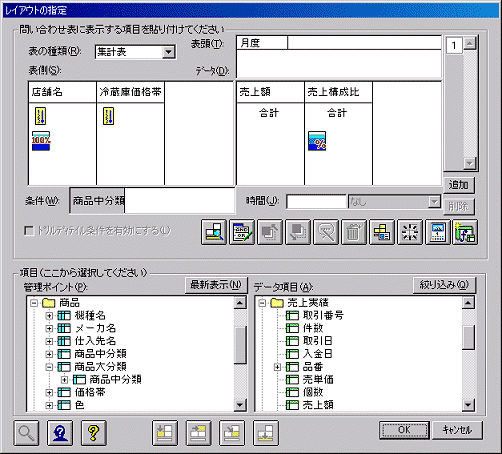Click the 最新表示(N) button

(x=216, y=285)
